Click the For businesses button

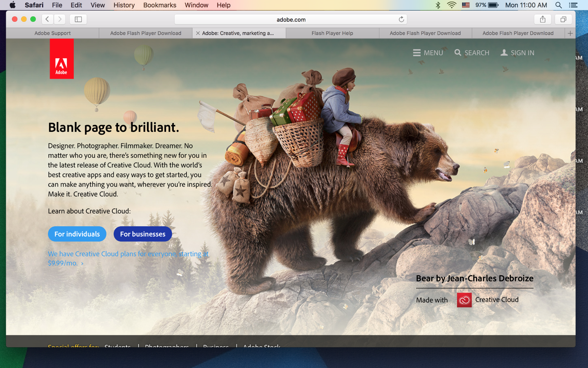click(x=143, y=234)
